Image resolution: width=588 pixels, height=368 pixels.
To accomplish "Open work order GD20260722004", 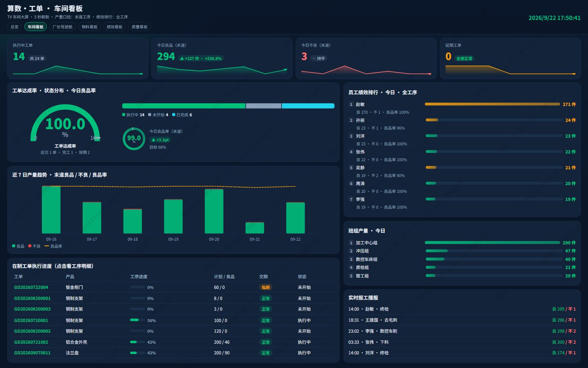I will coord(31,288).
